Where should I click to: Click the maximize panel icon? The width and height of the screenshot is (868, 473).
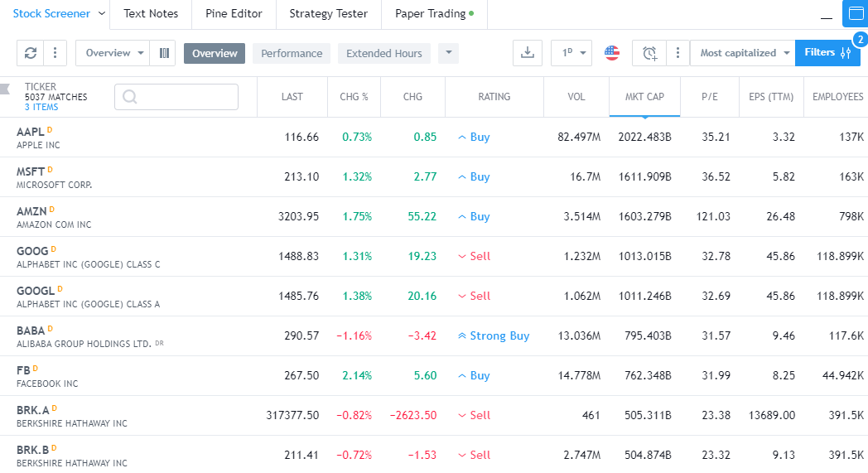[856, 14]
